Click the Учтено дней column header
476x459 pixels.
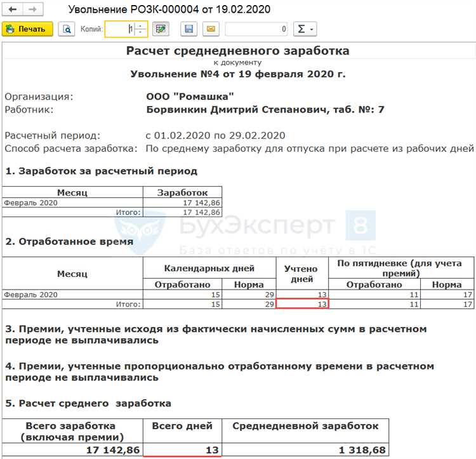[302, 274]
